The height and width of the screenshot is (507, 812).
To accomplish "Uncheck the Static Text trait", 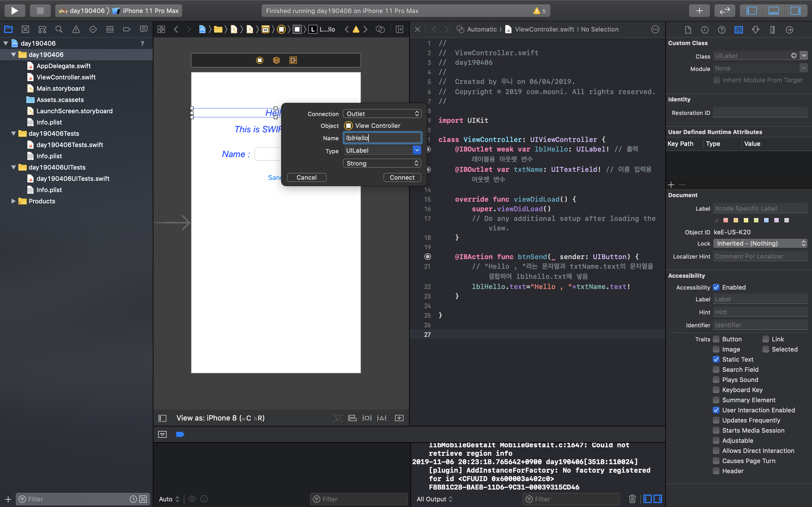I will [x=716, y=359].
